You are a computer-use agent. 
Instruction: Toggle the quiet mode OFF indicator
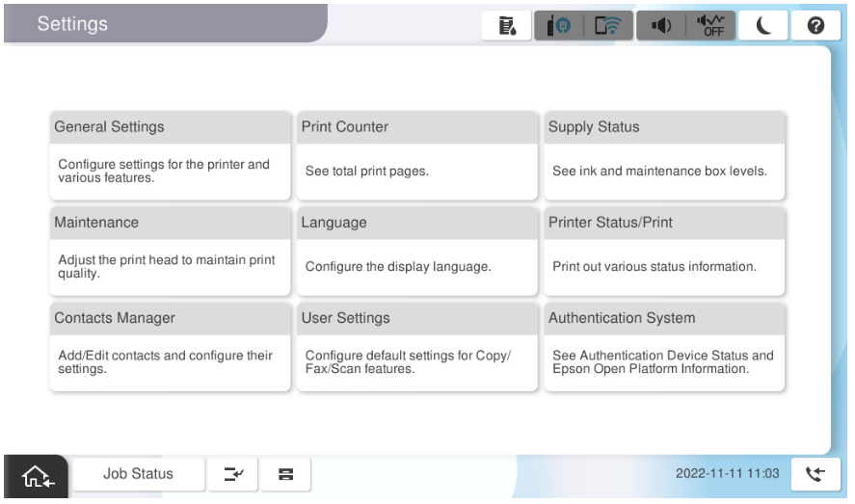710,22
